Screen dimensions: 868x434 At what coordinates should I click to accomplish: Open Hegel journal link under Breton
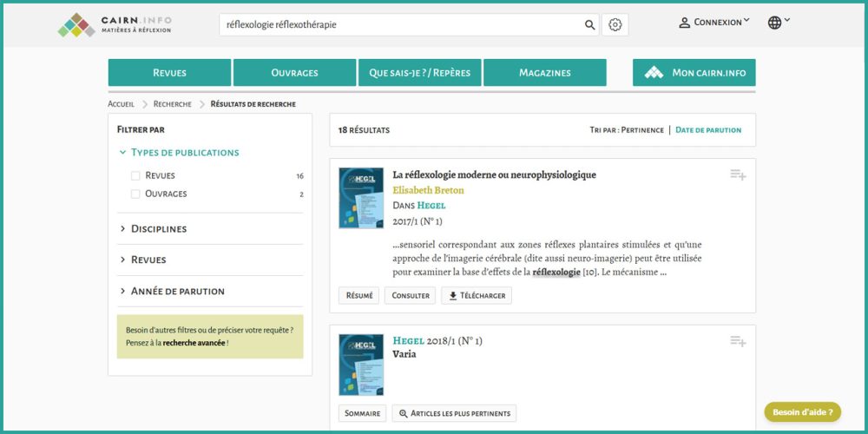(431, 206)
